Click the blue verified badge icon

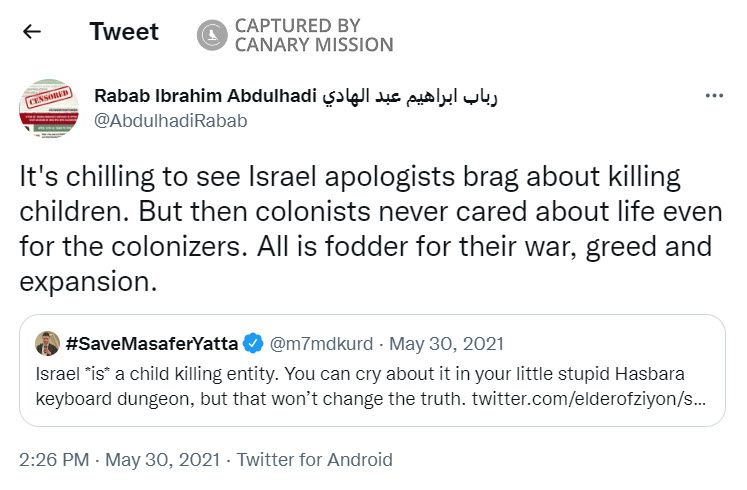[x=254, y=344]
